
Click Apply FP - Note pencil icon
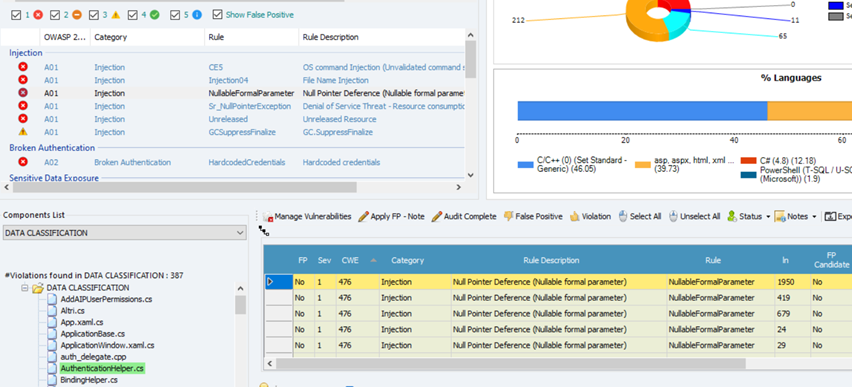click(x=363, y=216)
